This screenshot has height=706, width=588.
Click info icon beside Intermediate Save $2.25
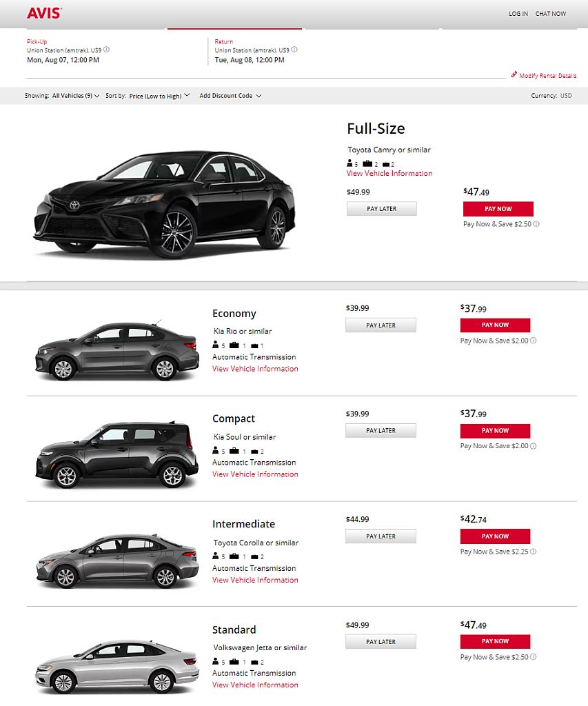[x=533, y=551]
